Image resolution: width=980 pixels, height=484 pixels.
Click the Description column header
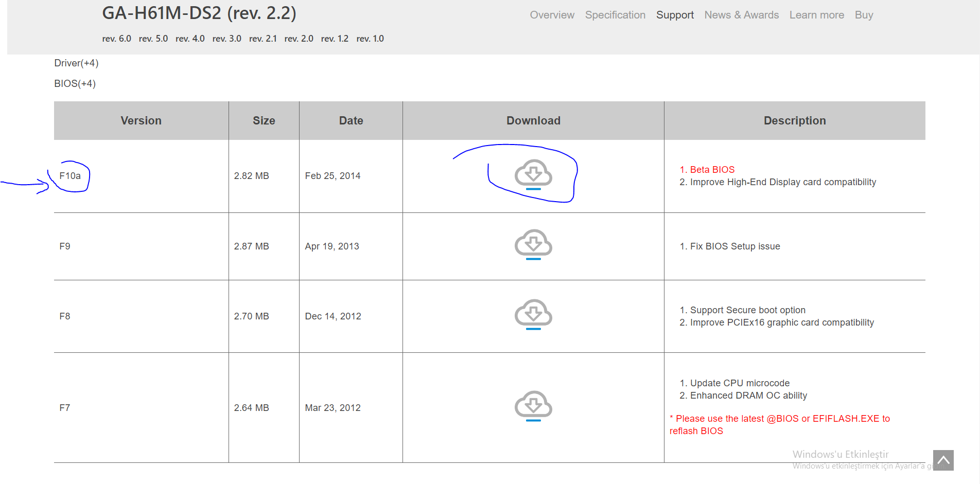795,120
